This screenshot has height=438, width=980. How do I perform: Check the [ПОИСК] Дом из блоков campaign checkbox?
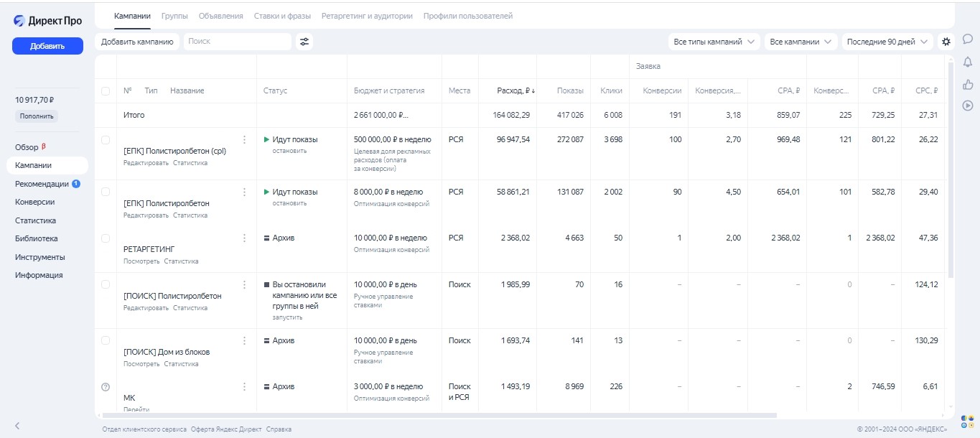click(x=106, y=340)
